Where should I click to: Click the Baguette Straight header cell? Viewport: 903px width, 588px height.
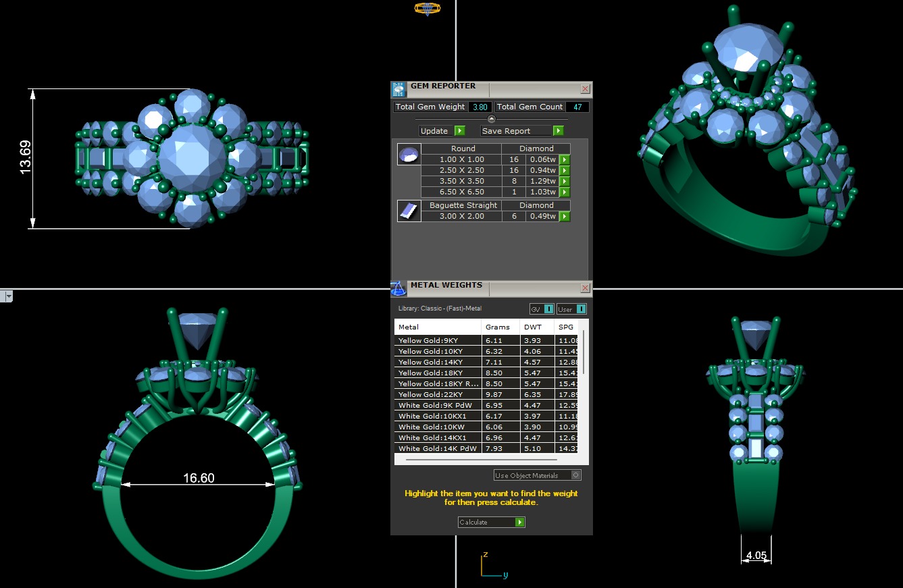pyautogui.click(x=461, y=205)
